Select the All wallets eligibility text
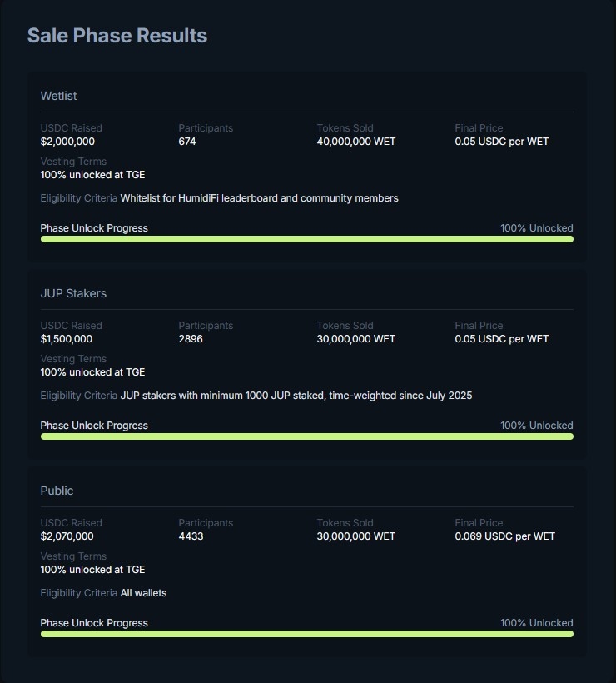Image resolution: width=616 pixels, height=683 pixels. pyautogui.click(x=143, y=593)
